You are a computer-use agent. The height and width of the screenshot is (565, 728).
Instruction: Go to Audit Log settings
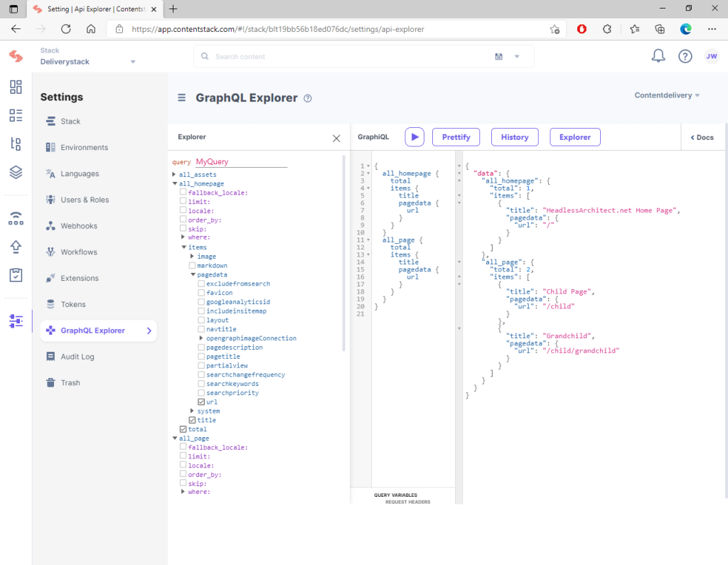coord(77,357)
